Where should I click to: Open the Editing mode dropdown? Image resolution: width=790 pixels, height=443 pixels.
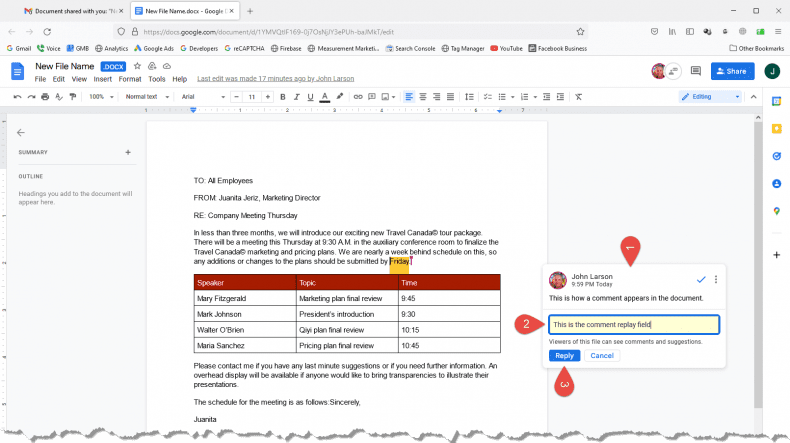tap(712, 97)
